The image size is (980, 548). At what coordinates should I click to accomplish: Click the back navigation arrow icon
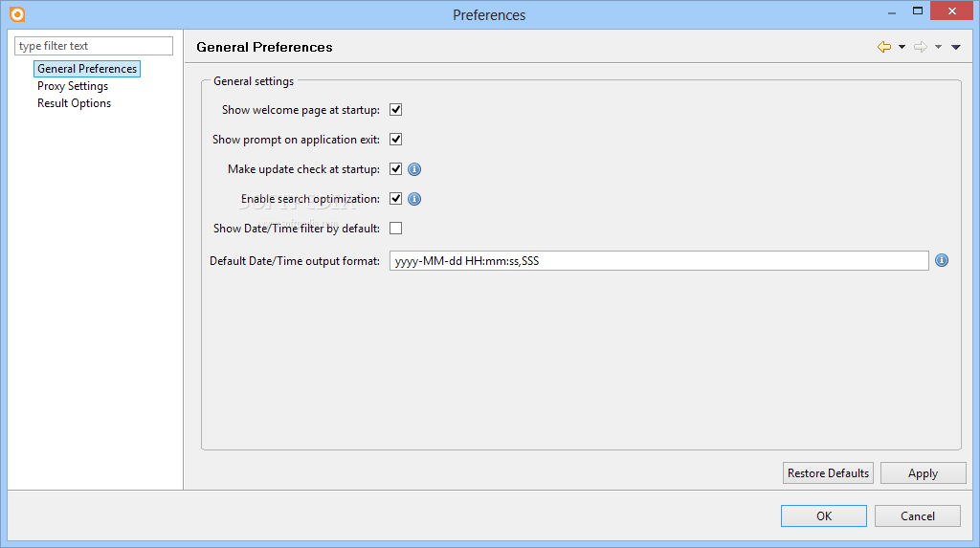(x=883, y=47)
